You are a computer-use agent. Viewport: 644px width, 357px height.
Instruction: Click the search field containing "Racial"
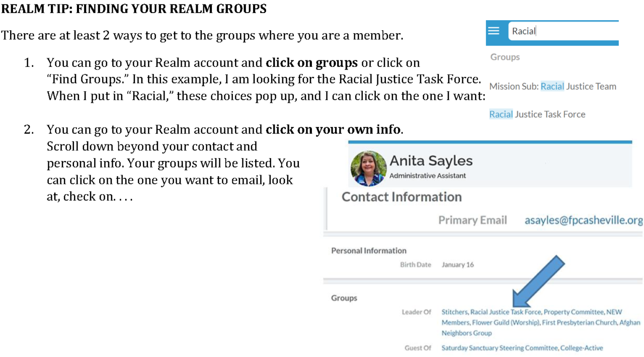[x=563, y=31]
